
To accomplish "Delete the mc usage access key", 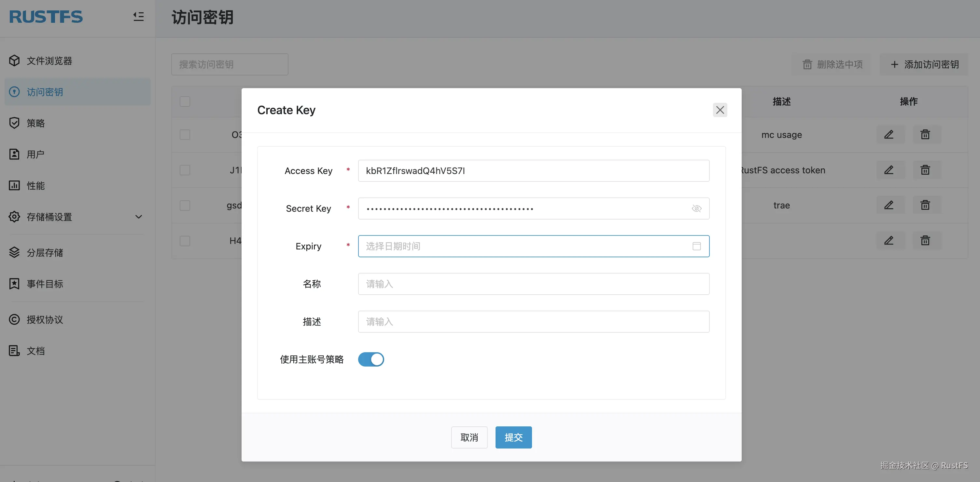I will pyautogui.click(x=926, y=134).
